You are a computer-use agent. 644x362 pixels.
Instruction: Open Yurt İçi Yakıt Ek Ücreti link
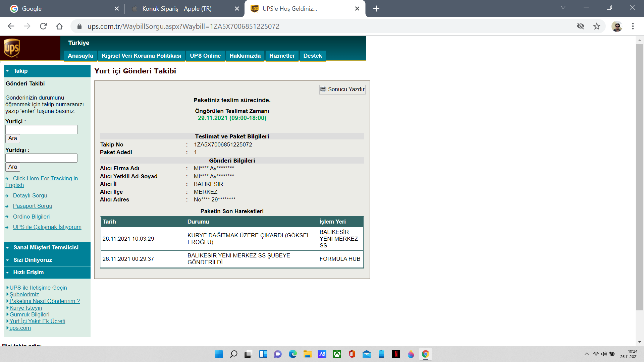[37, 321]
